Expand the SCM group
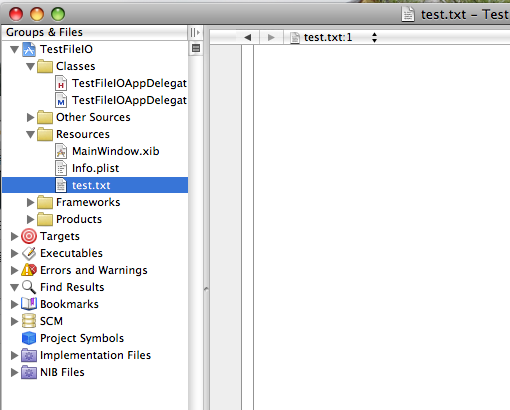The height and width of the screenshot is (410, 510). pos(14,321)
